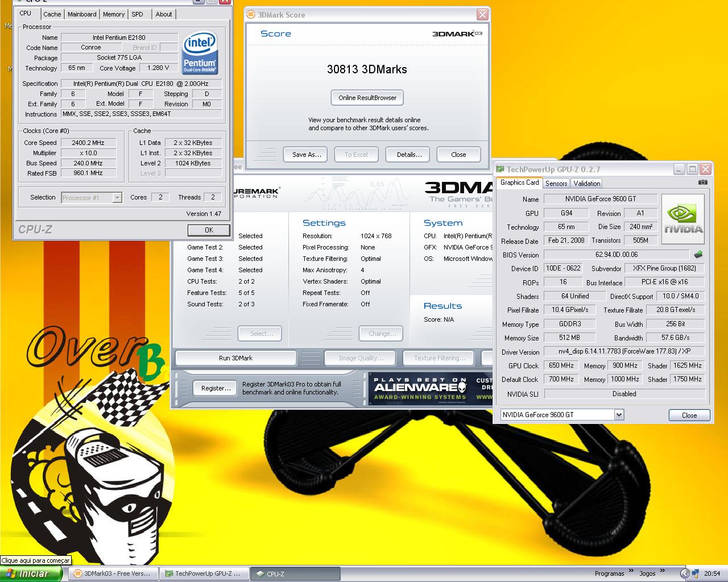728x582 pixels.
Task: Click the CPU-Z taskbar button
Action: coord(295,573)
